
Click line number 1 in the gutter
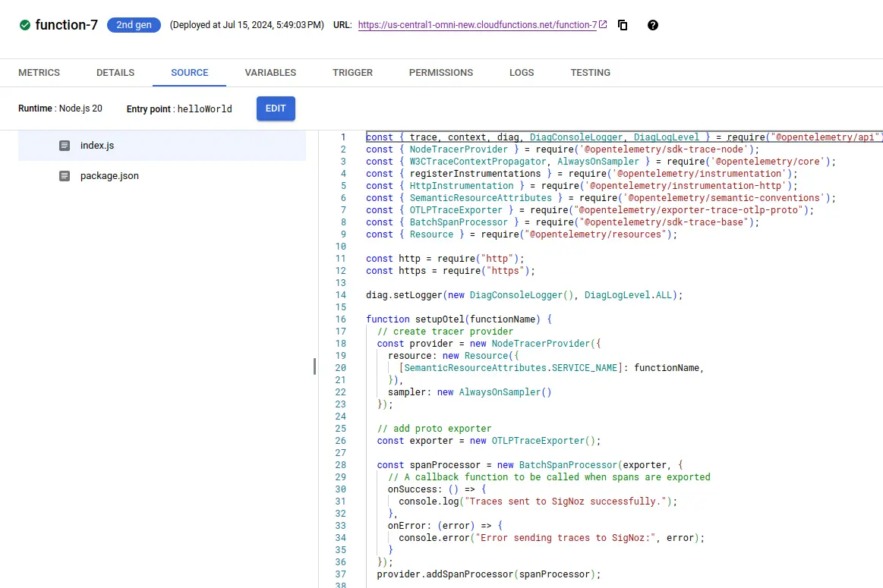click(343, 137)
